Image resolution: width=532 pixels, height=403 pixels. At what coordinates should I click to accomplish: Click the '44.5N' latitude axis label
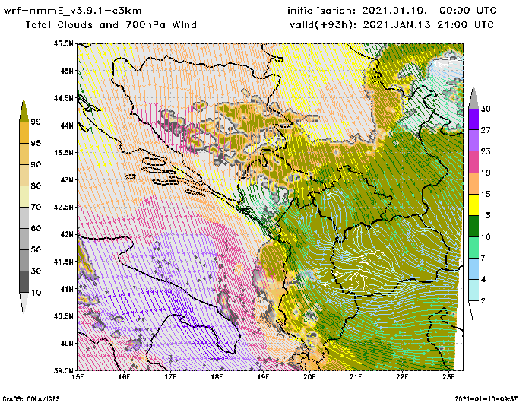(x=63, y=98)
